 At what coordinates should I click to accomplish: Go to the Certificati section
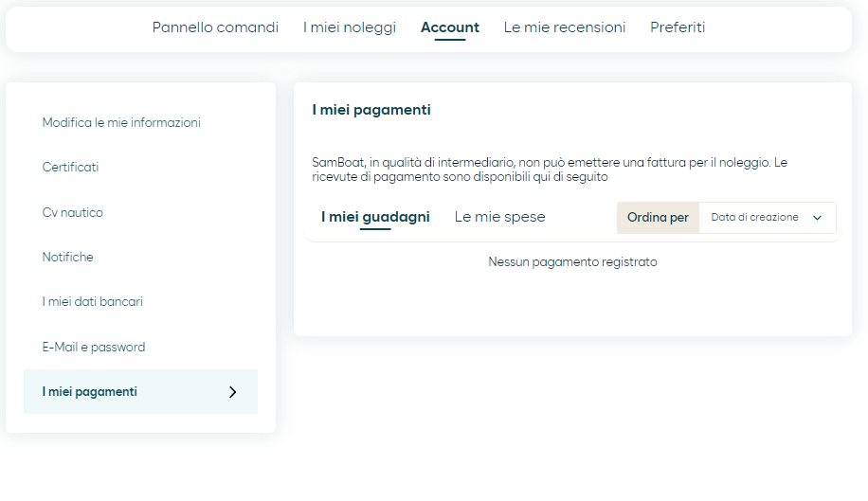click(x=70, y=167)
